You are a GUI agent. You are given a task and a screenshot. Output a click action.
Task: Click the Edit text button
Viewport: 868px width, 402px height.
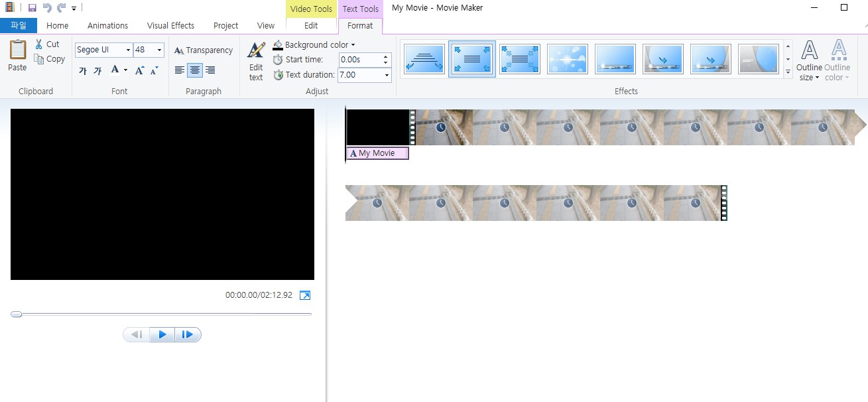click(256, 60)
